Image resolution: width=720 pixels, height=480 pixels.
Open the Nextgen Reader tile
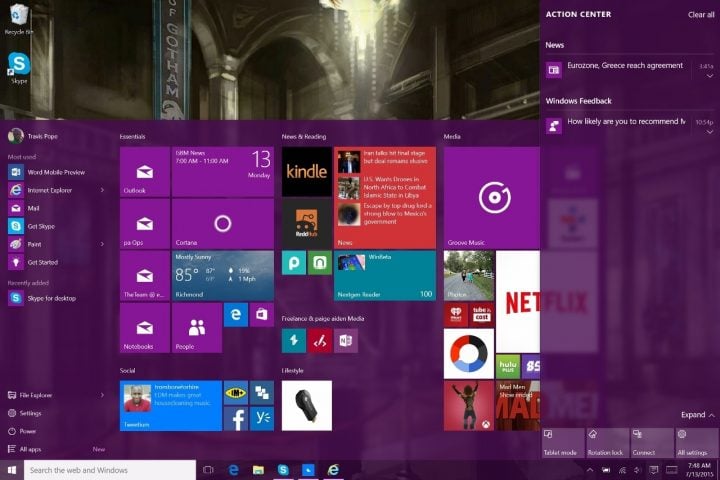coord(385,276)
